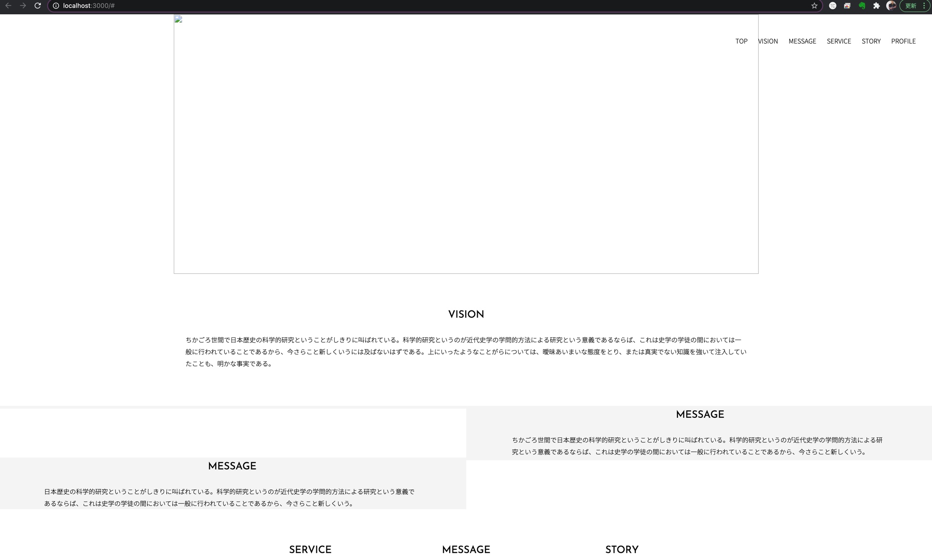Navigate to SERVICE in the header nav
The height and width of the screenshot is (560, 932).
839,41
